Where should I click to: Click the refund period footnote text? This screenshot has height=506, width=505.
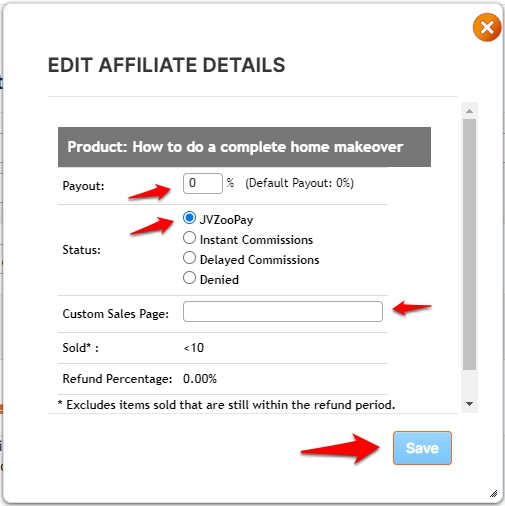tap(226, 405)
